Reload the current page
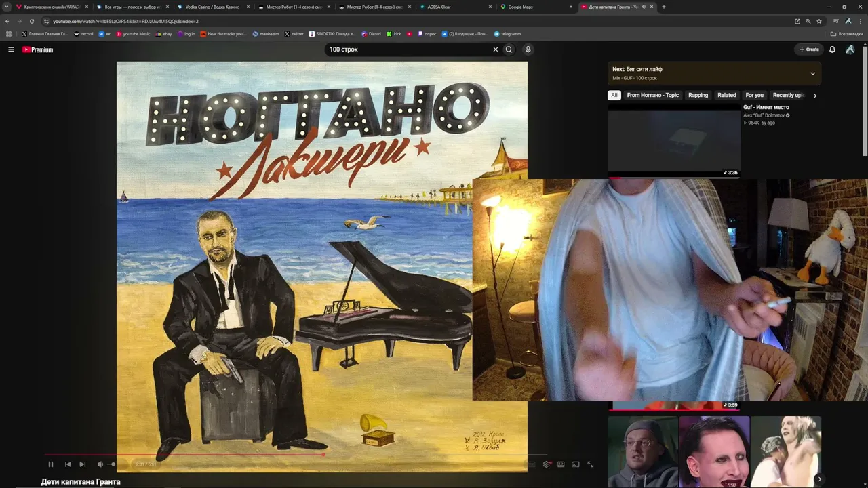The width and height of the screenshot is (868, 488). coord(32,21)
